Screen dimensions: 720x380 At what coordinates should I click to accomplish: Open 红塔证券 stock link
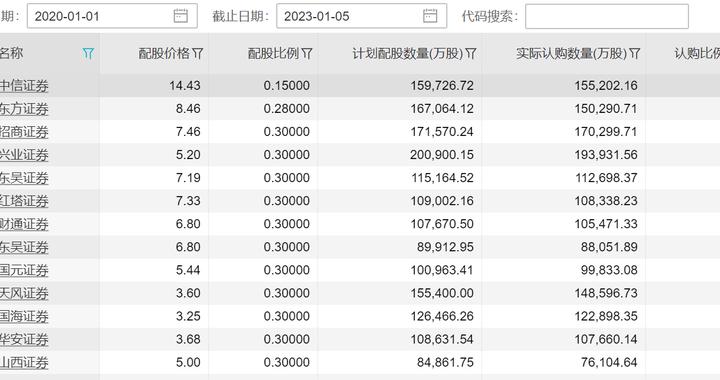24,201
